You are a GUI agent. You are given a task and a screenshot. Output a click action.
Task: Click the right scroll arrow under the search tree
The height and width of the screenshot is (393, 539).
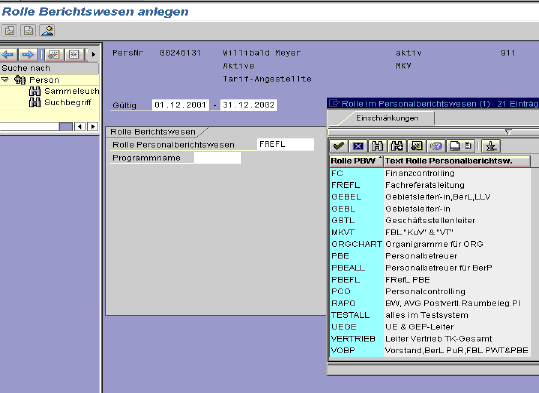click(92, 127)
